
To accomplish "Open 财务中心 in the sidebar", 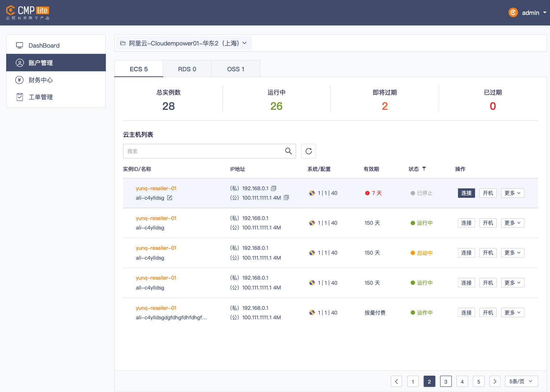I will point(56,80).
